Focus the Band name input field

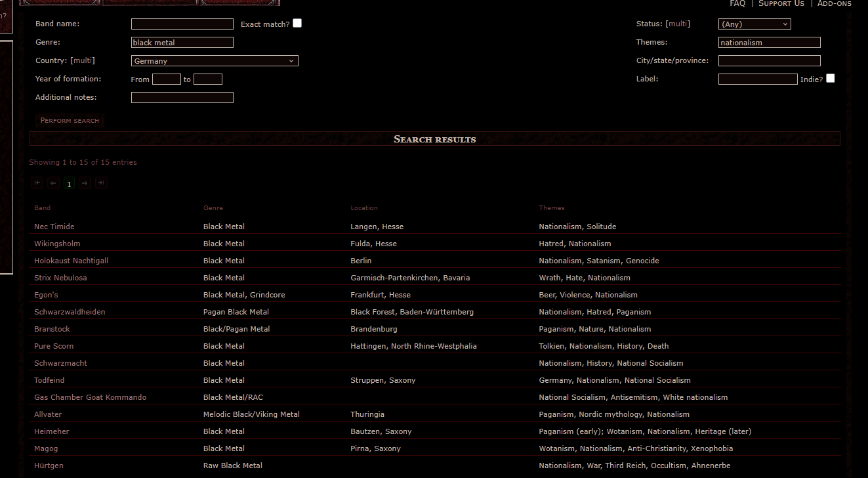182,24
